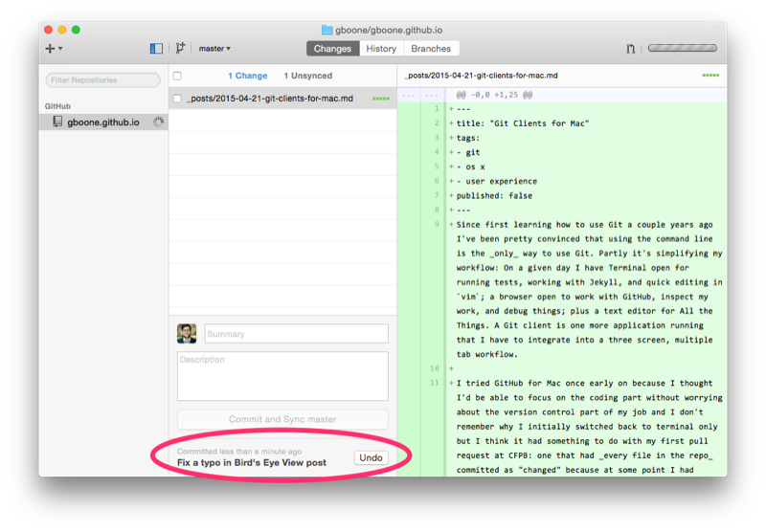The image size is (766, 532).
Task: Expand the plus button dropdown arrow
Action: tap(60, 48)
